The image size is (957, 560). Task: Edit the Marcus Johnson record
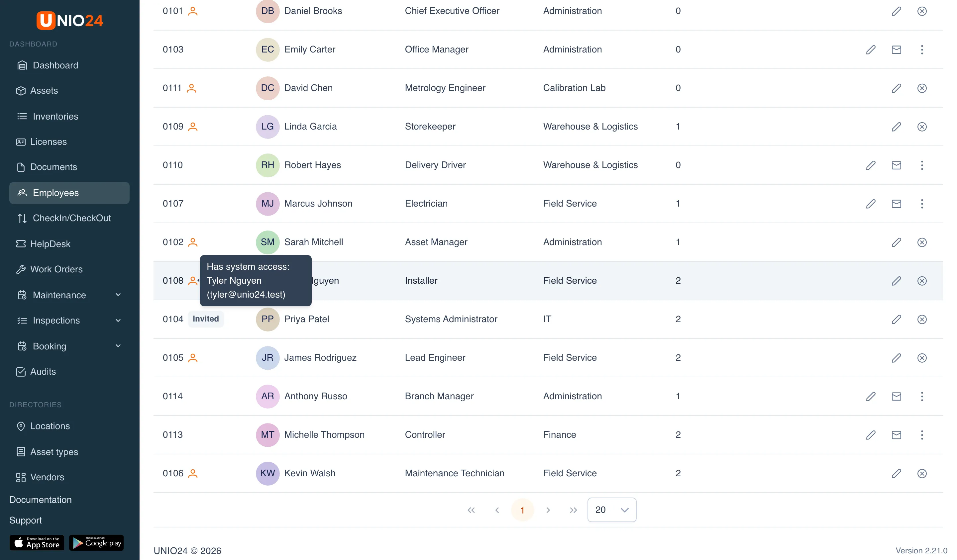(871, 204)
